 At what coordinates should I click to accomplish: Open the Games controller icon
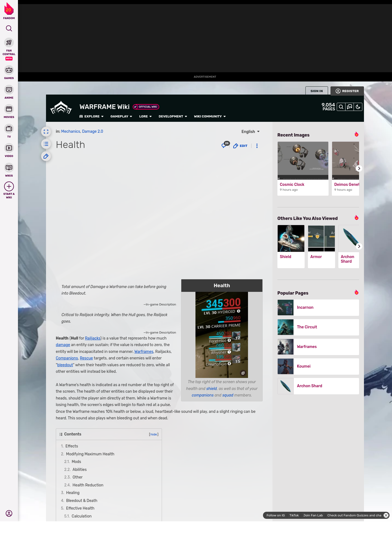pos(9,70)
